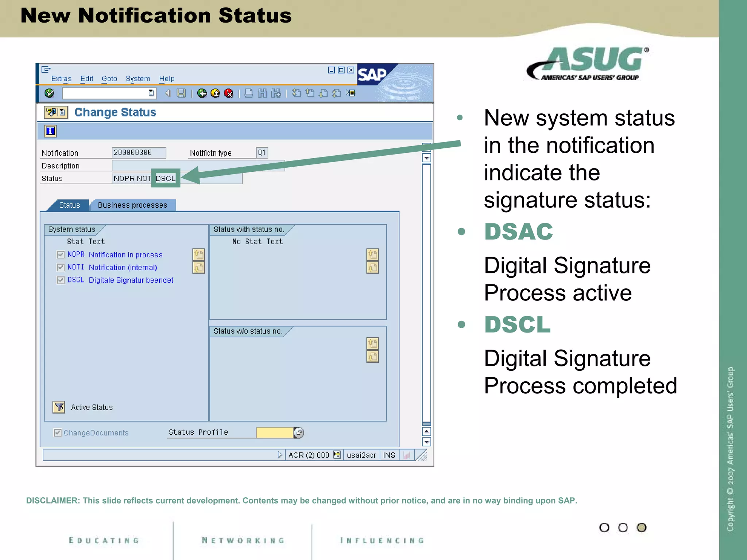Click the Previous Page toolbar icon
Screen dimensions: 747x560
[310, 93]
